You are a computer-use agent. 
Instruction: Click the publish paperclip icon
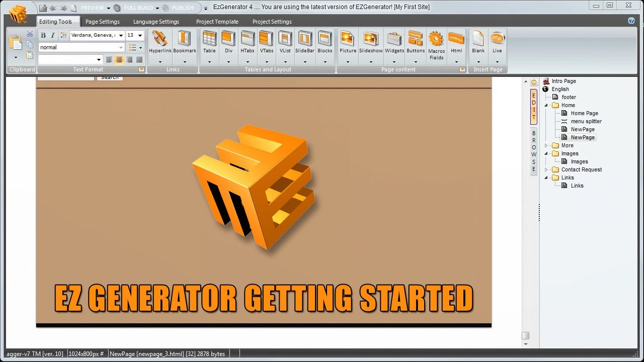[166, 8]
